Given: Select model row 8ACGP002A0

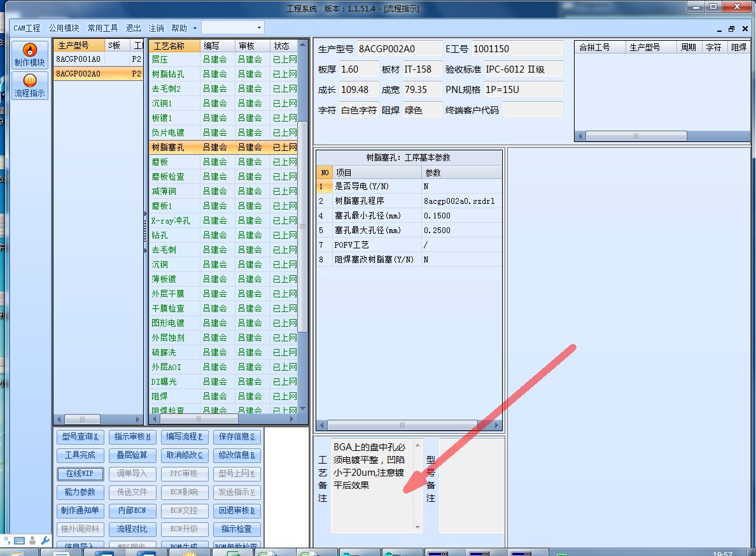Looking at the screenshot, I should point(99,73).
